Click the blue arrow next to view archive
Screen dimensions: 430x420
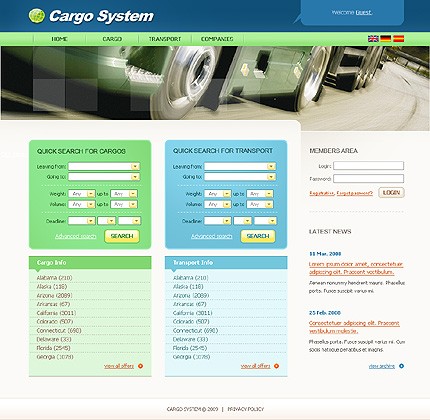(401, 366)
